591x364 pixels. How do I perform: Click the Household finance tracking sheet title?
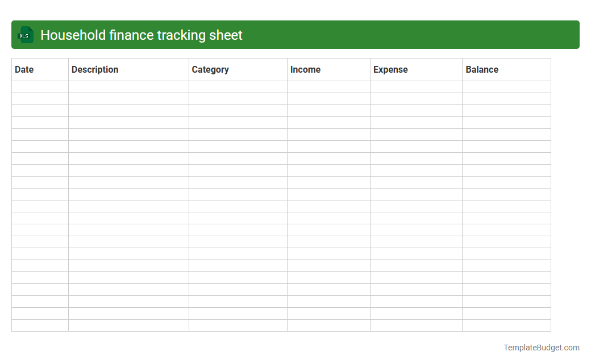click(x=141, y=35)
